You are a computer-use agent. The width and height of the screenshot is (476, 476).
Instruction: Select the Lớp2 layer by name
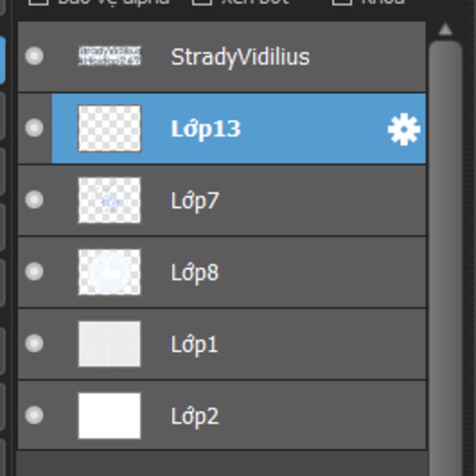[x=195, y=416]
